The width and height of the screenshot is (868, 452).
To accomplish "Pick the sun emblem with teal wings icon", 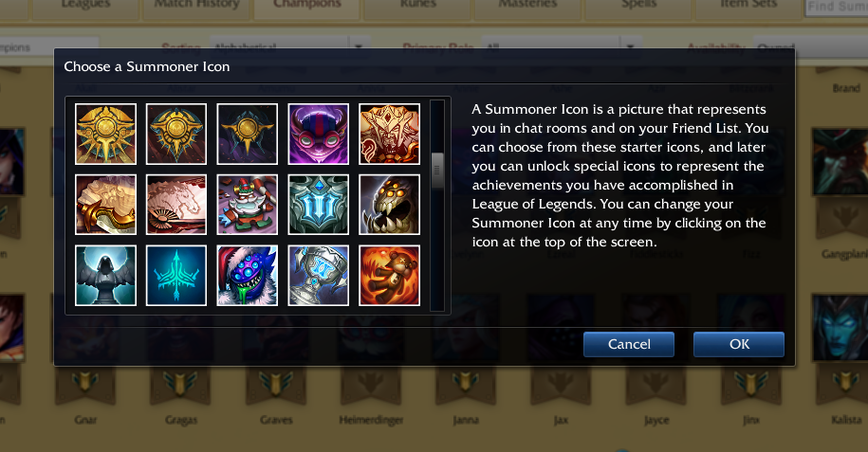I will tap(176, 134).
